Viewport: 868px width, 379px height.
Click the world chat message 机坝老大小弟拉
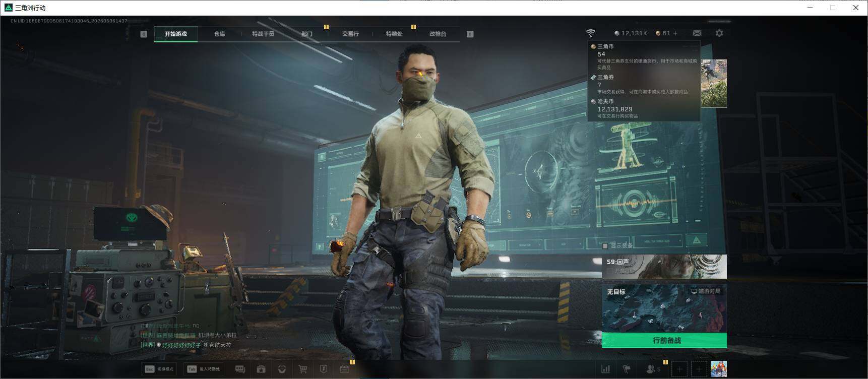pyautogui.click(x=217, y=335)
